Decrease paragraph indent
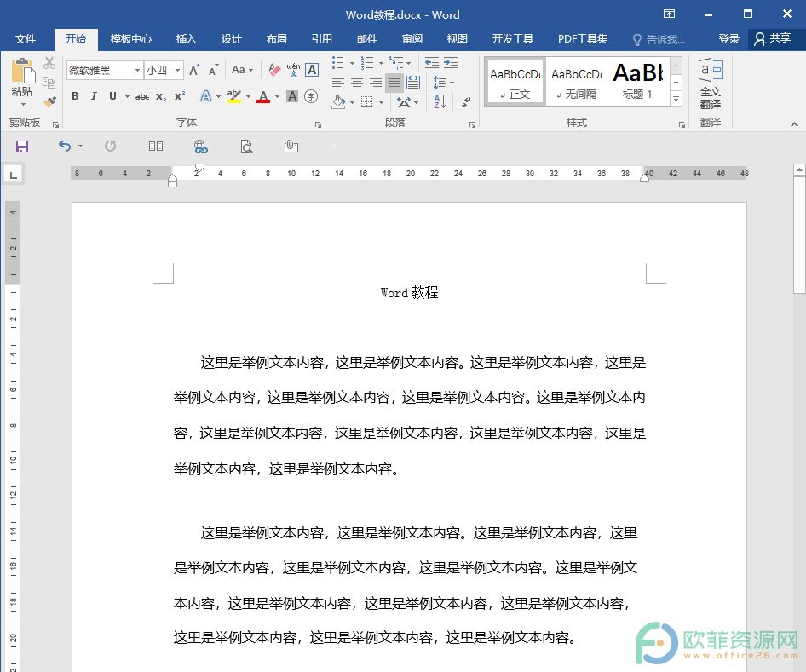The image size is (806, 672). [x=432, y=63]
